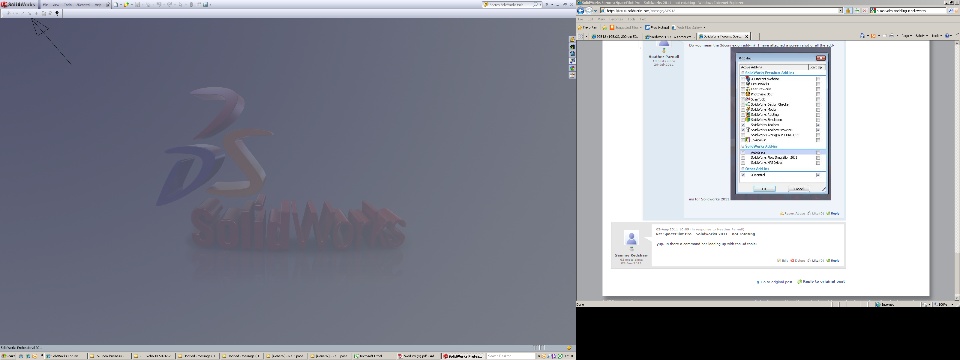Click the 'Reply to original post' link
Viewport: 960px width, 360px height.
point(822,282)
